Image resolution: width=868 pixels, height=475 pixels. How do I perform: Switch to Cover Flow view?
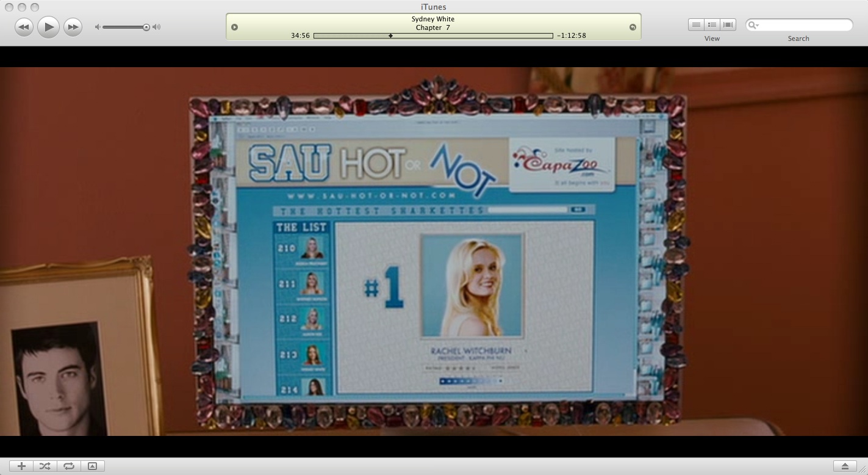[728, 24]
